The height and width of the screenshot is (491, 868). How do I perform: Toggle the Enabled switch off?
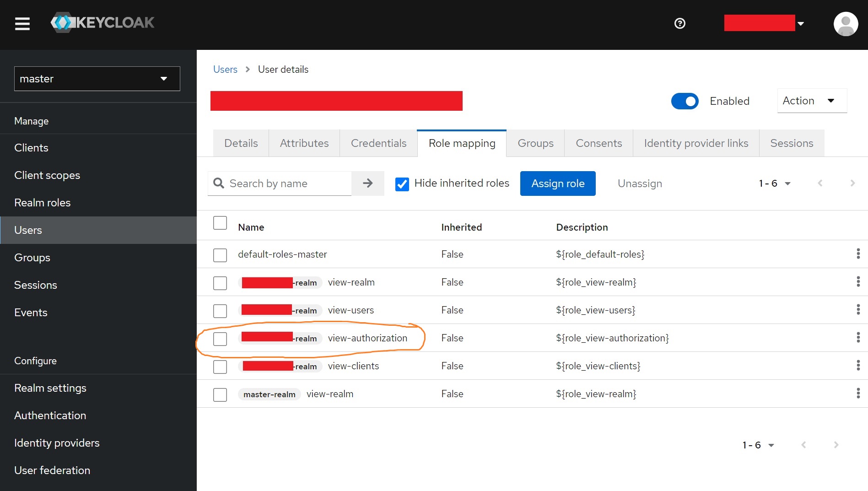click(685, 101)
